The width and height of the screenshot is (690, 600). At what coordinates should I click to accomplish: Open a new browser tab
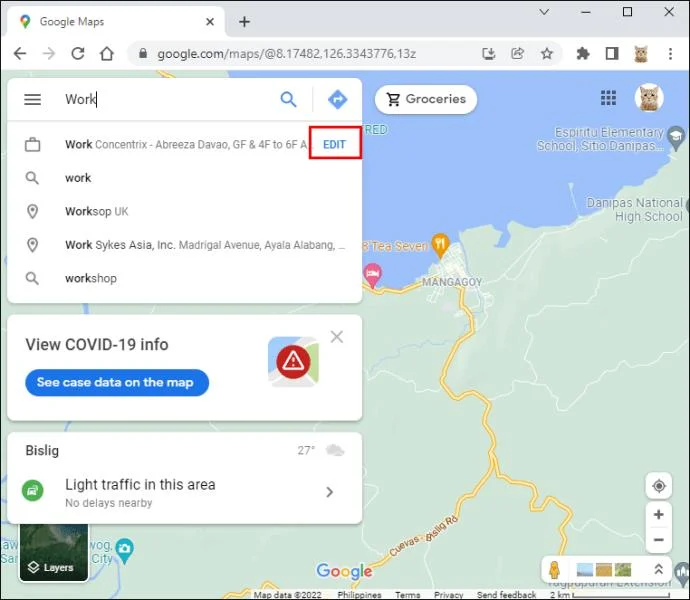click(244, 22)
